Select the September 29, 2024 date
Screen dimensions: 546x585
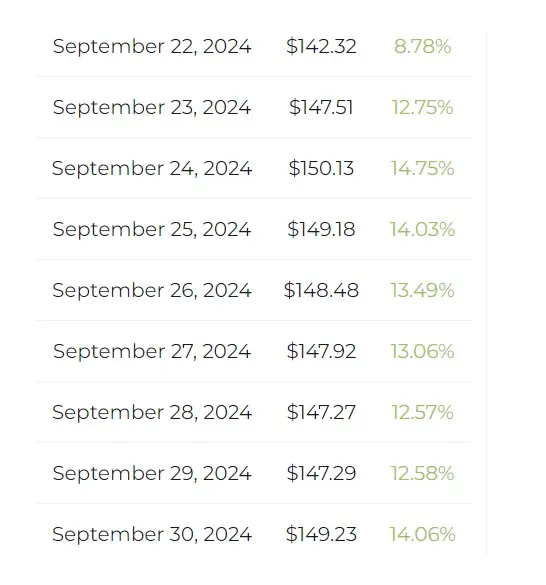(152, 473)
